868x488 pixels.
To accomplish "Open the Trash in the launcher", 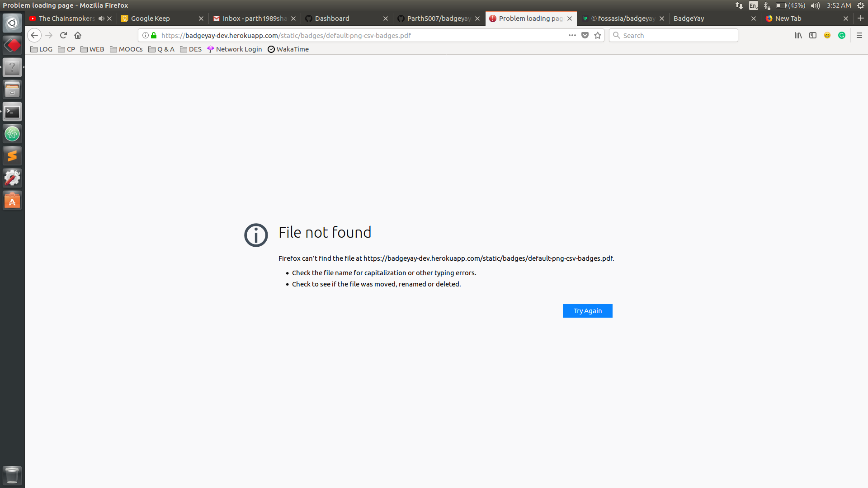I will click(x=12, y=475).
